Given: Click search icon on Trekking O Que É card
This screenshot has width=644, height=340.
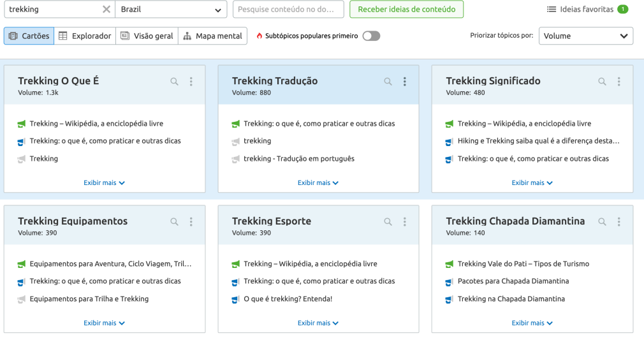Looking at the screenshot, I should click(x=174, y=82).
